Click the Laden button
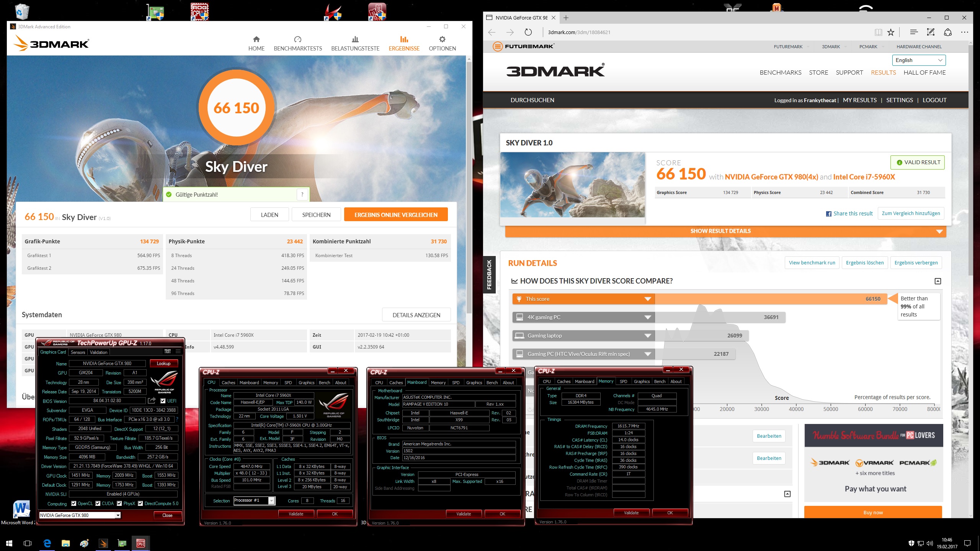Image resolution: width=980 pixels, height=551 pixels. (269, 215)
